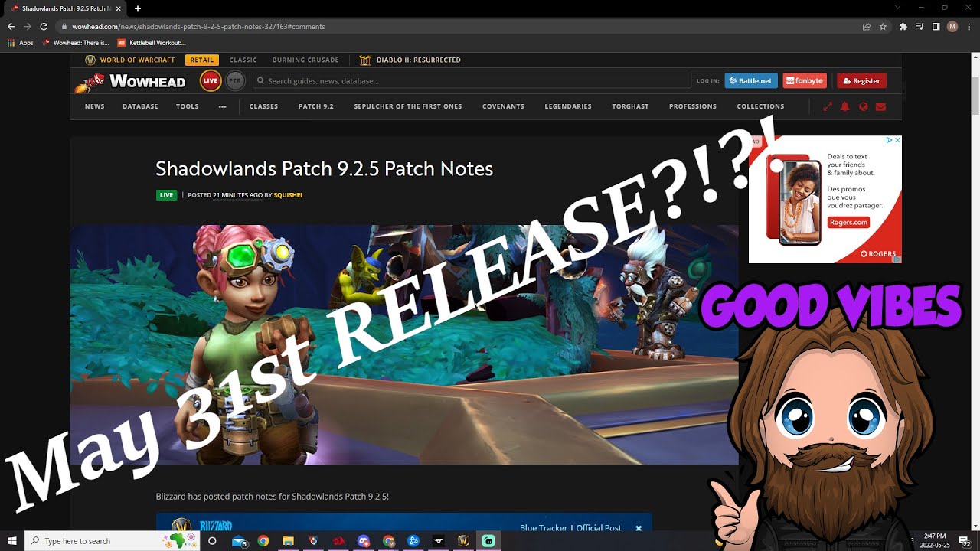This screenshot has width=980, height=551.
Task: Log in with Battle.net
Action: click(x=751, y=80)
